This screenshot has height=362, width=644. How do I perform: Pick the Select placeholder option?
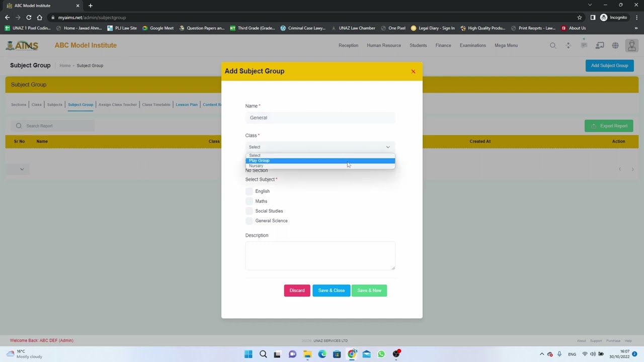(x=320, y=155)
